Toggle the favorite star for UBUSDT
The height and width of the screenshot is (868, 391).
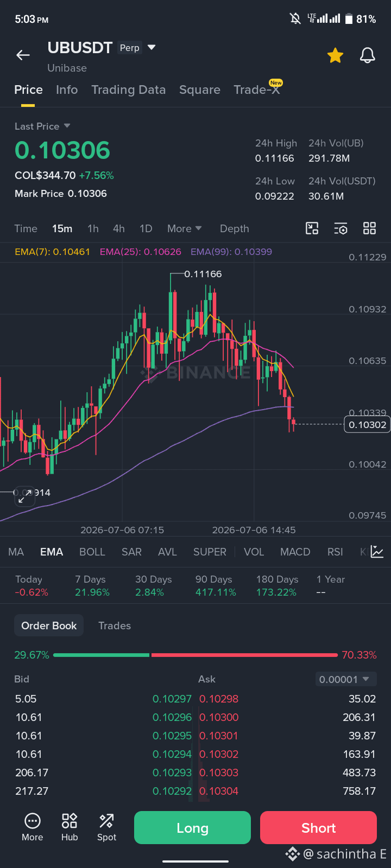[335, 55]
